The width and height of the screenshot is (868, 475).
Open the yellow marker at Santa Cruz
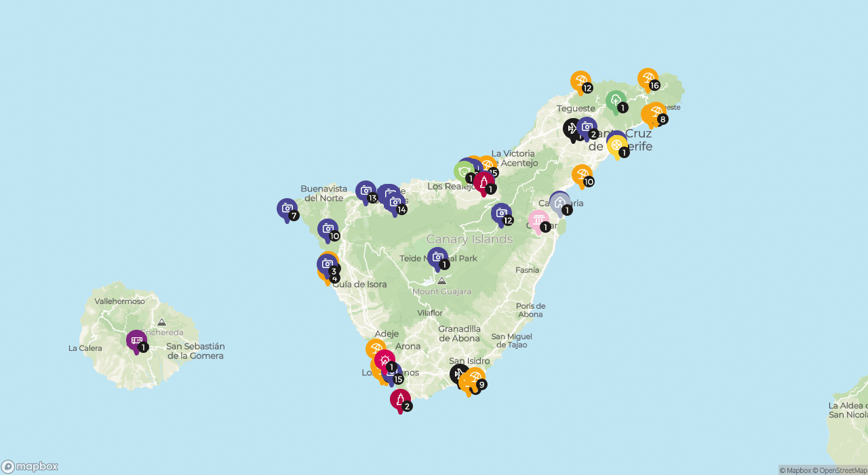(617, 145)
